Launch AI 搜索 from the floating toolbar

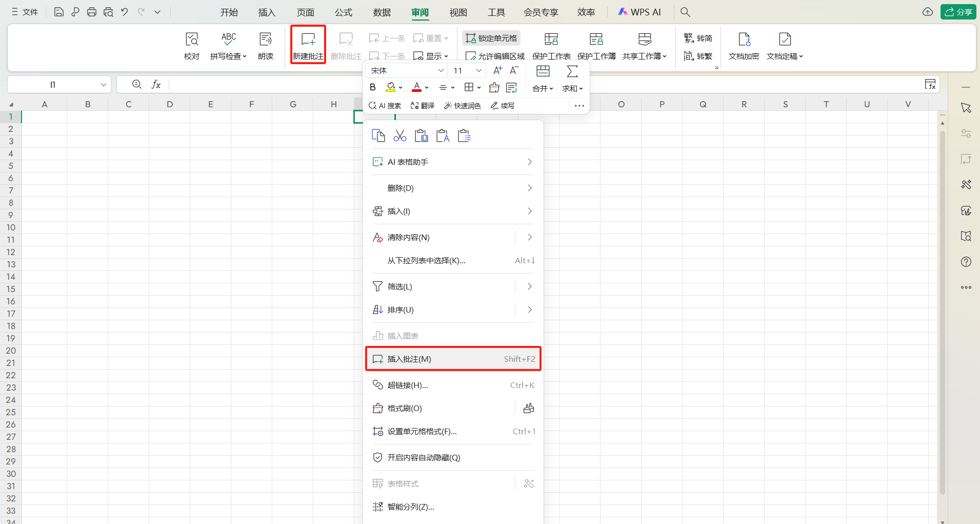tap(384, 105)
